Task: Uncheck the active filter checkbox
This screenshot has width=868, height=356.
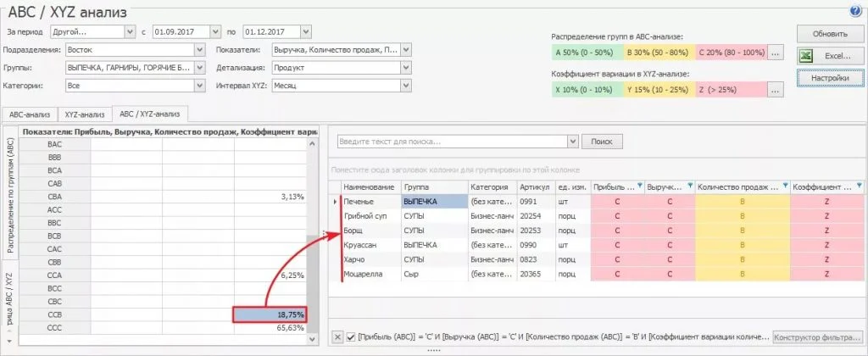Action: point(351,337)
